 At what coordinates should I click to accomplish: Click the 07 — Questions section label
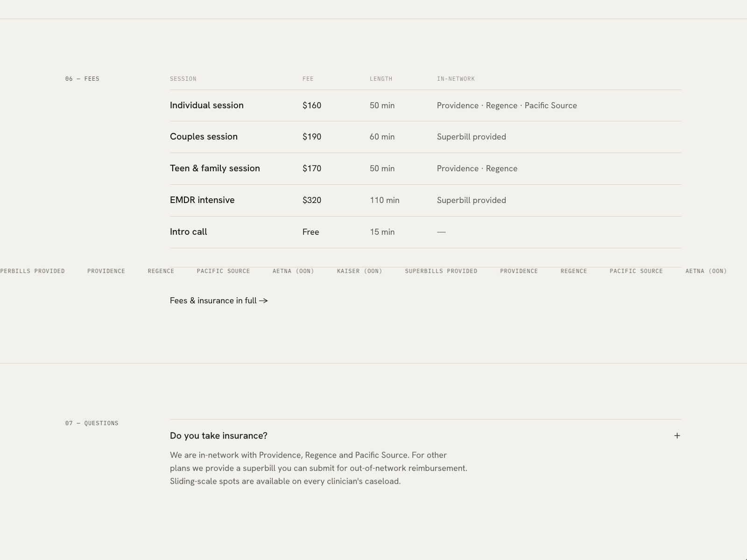(x=92, y=423)
